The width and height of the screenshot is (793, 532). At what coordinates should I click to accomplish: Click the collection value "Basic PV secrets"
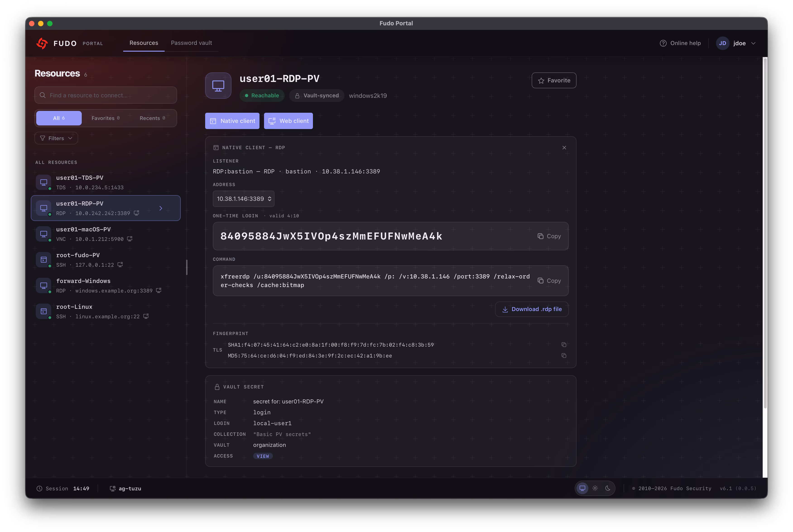[x=282, y=434]
